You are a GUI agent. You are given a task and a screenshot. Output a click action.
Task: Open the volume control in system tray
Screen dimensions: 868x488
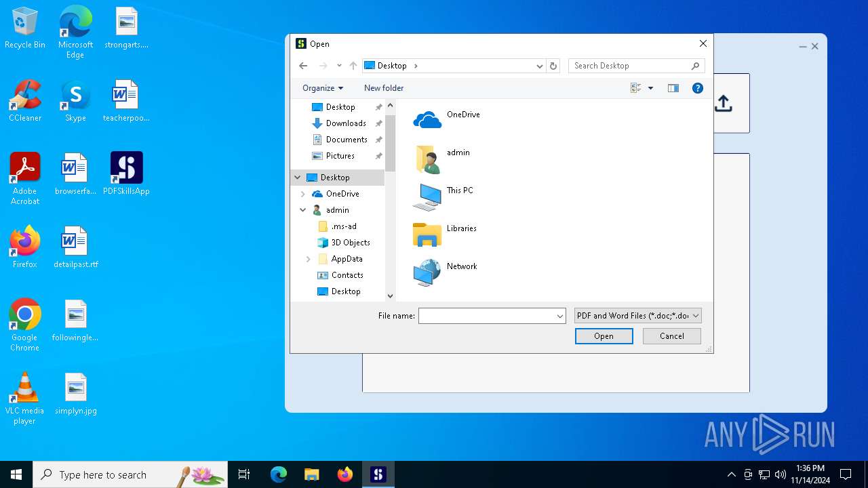tap(781, 474)
